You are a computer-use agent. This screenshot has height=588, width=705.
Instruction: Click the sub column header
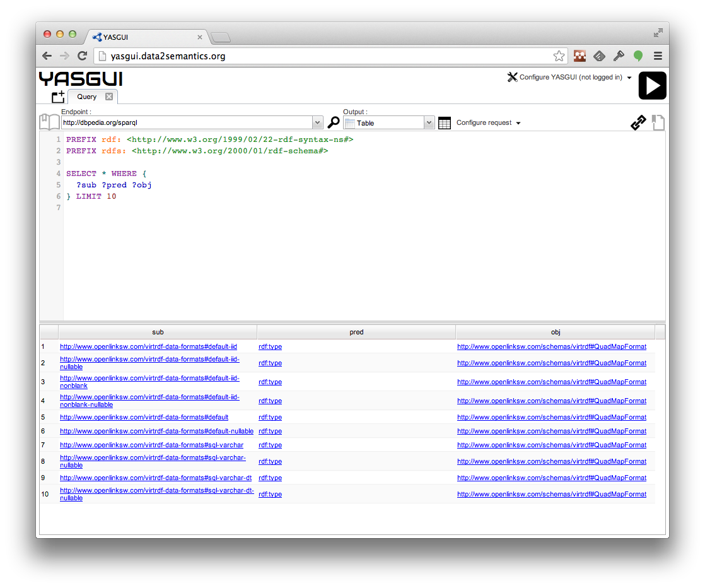click(x=158, y=332)
